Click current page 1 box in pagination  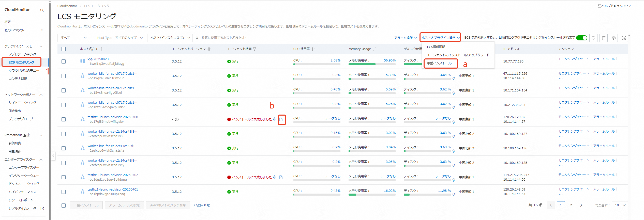561,205
